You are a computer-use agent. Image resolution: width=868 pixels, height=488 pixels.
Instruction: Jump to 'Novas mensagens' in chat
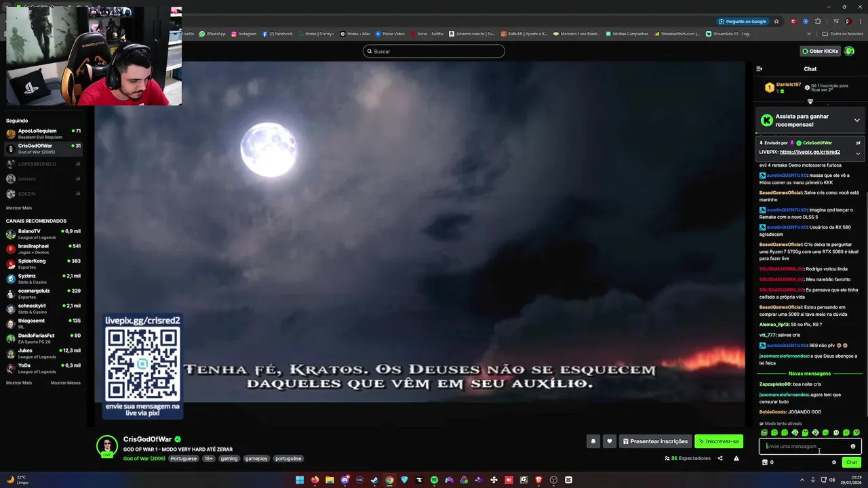click(809, 373)
